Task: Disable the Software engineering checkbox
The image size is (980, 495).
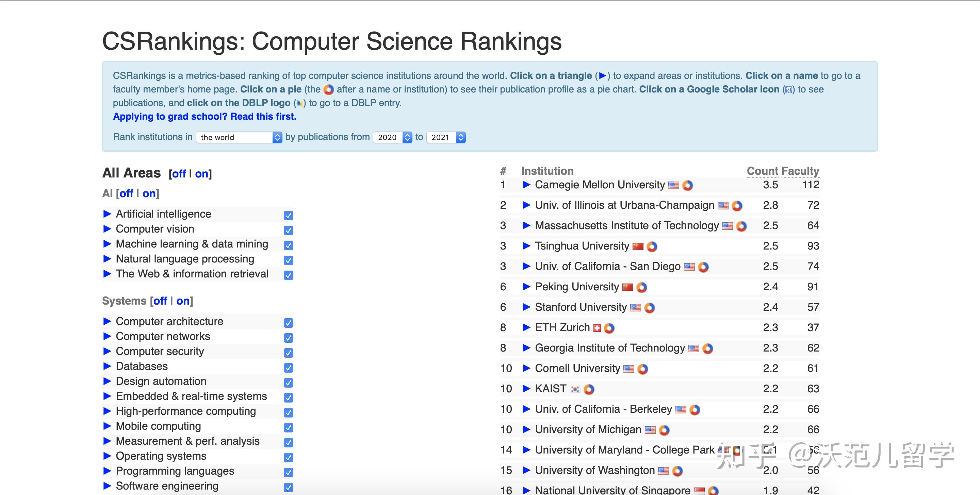Action: point(288,488)
